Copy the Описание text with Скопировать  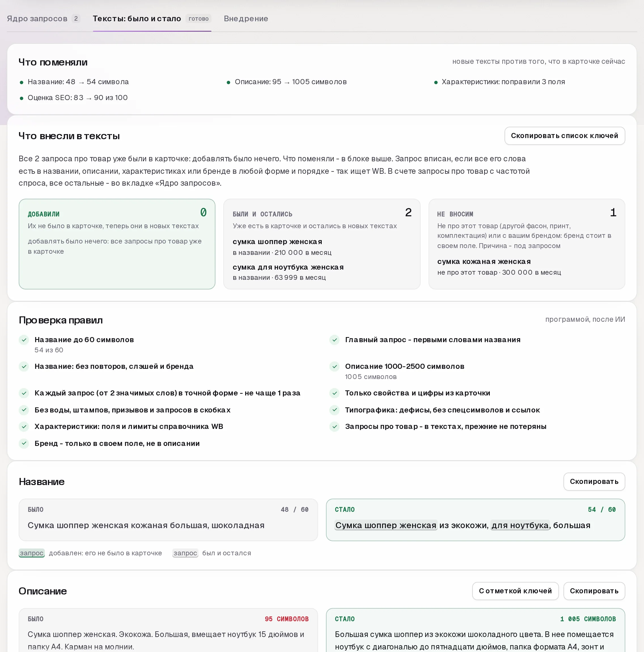click(594, 590)
